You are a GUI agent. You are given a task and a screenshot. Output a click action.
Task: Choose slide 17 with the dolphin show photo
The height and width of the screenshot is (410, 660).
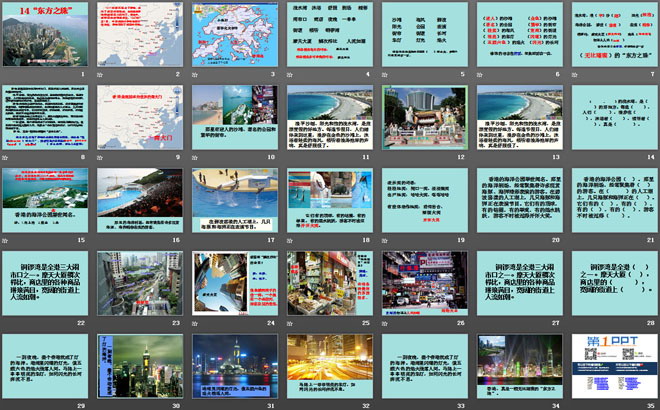click(234, 199)
